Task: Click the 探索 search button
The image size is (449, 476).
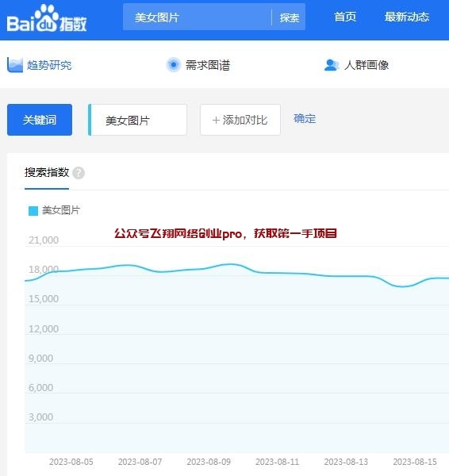Action: pos(290,17)
